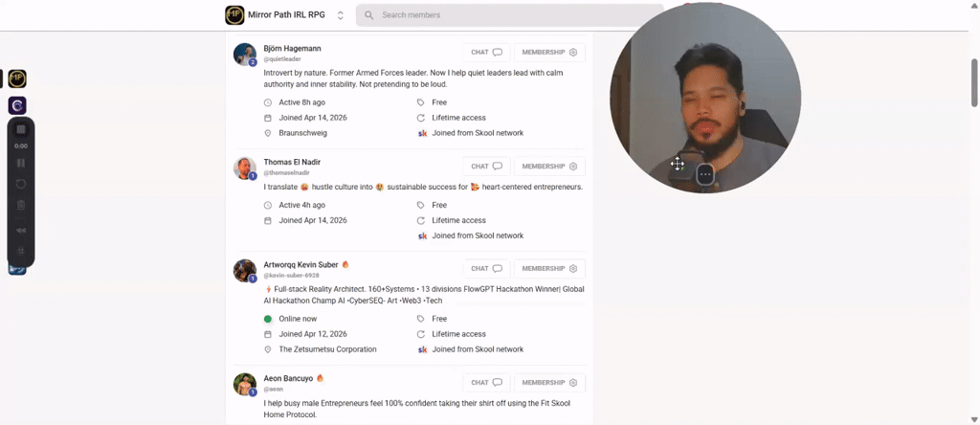This screenshot has height=425, width=980.
Task: Click 'Active 8h ago' status text
Action: [301, 102]
